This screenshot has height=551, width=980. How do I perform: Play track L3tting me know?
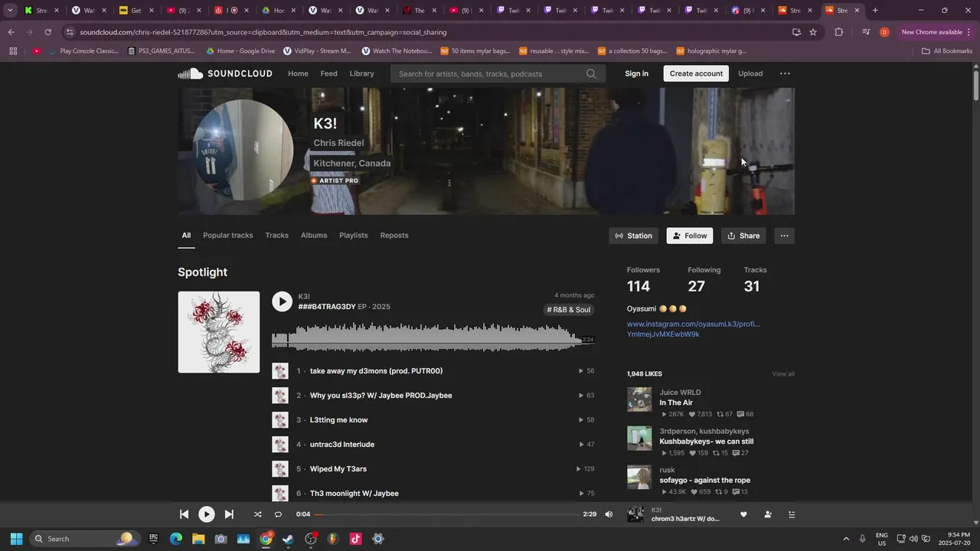[338, 420]
